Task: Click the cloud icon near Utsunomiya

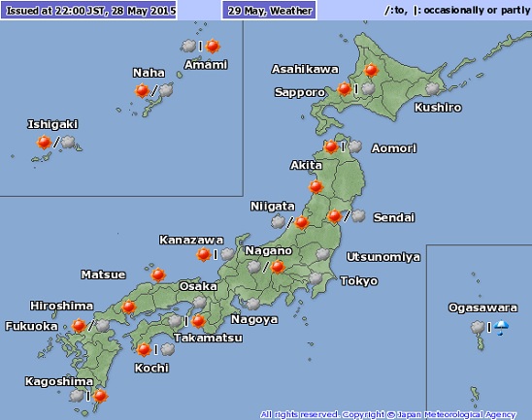Action: (x=322, y=254)
